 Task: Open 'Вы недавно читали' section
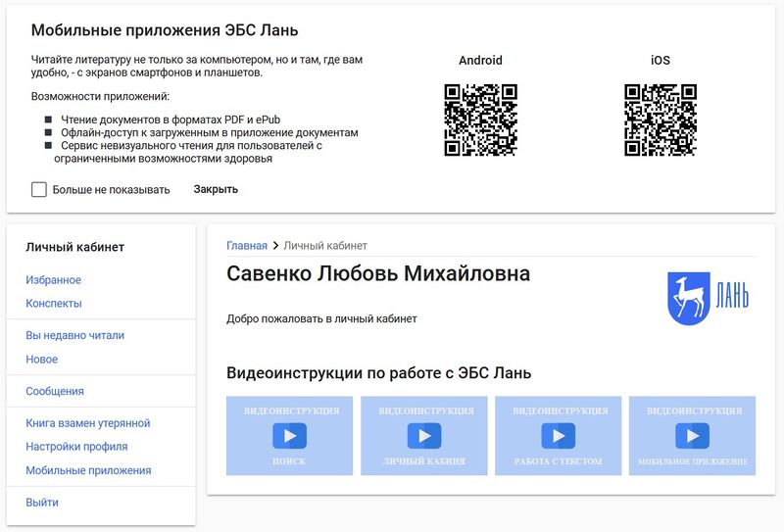coord(74,335)
